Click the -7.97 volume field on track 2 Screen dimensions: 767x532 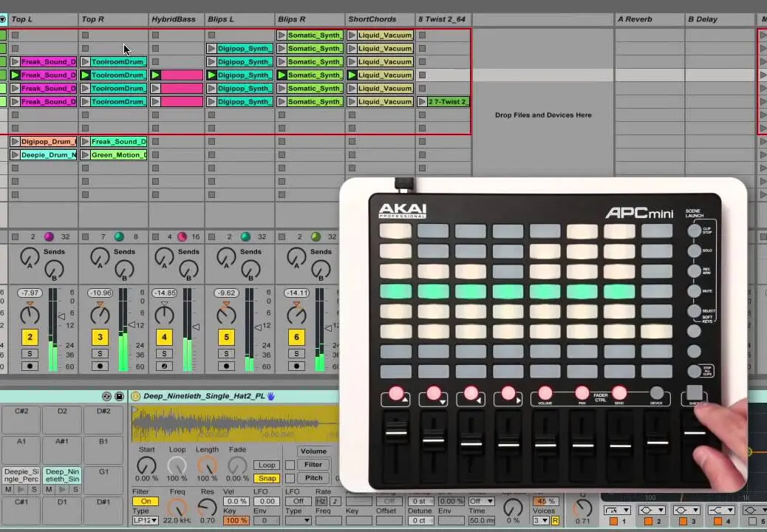[x=30, y=293]
